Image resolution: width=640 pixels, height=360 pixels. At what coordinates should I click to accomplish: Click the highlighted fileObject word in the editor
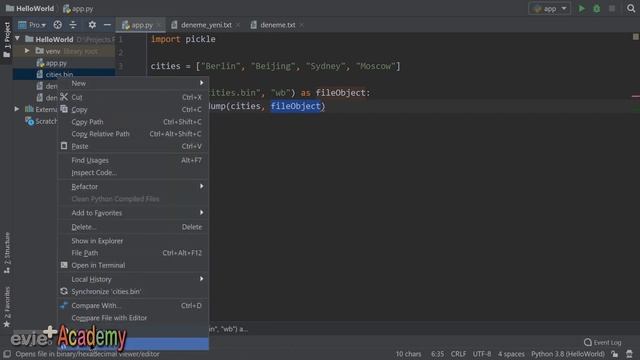[296, 106]
